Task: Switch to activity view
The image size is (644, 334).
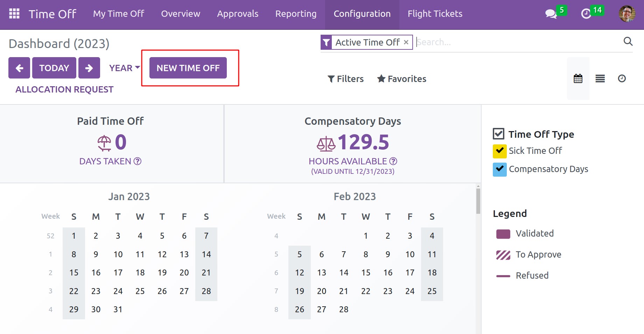Action: (622, 79)
